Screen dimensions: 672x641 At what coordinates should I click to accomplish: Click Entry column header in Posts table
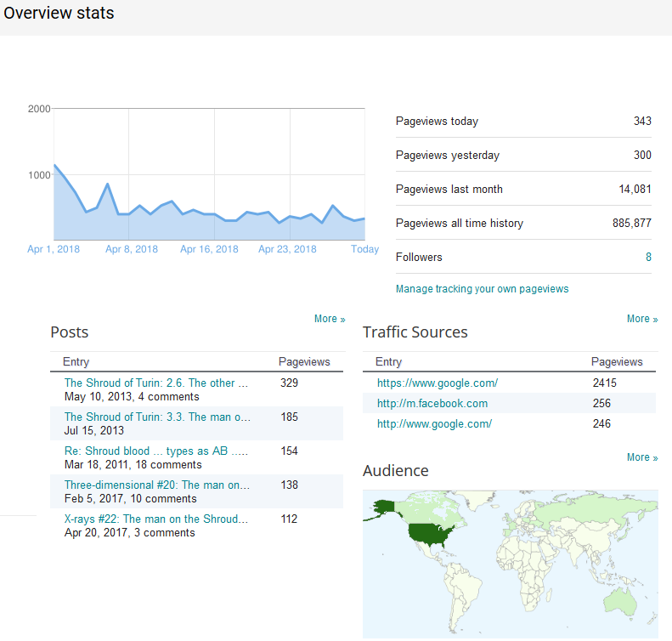pos(76,362)
